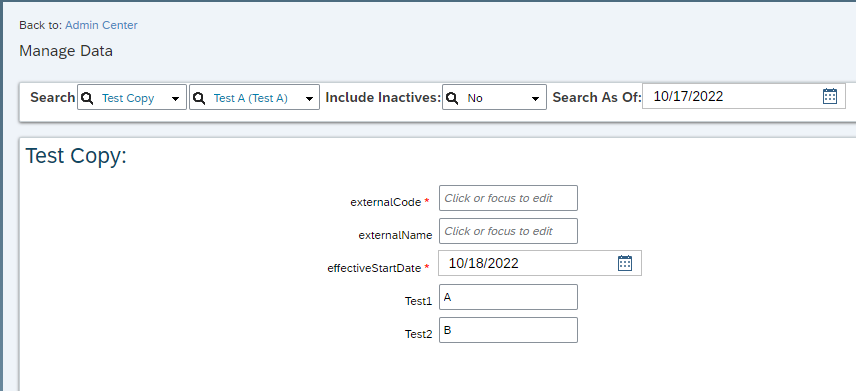The width and height of the screenshot is (856, 391).
Task: Click the Include Inactives: label
Action: point(383,98)
